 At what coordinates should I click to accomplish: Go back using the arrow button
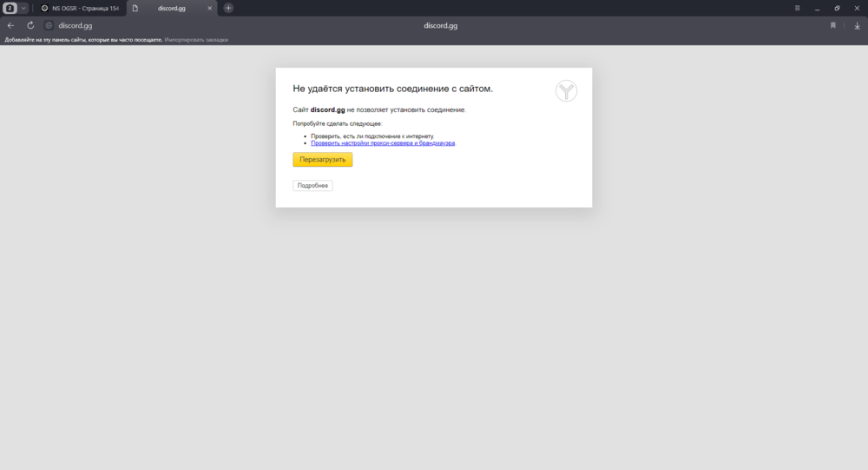coord(11,25)
